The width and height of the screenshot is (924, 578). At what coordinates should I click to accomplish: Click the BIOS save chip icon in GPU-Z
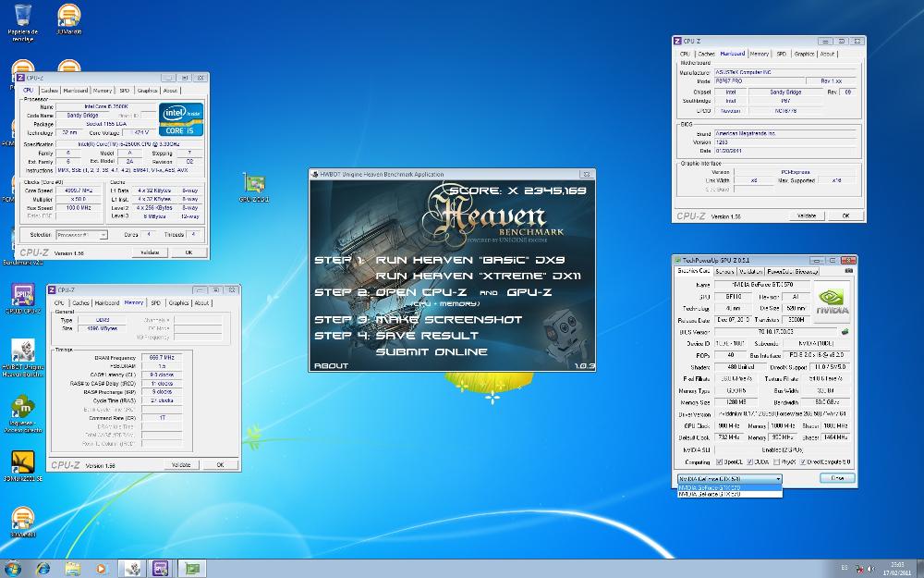845,332
